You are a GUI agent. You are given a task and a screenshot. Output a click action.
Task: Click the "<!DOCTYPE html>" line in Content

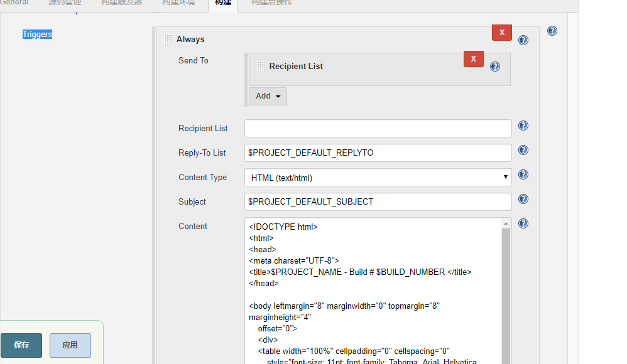pos(283,227)
